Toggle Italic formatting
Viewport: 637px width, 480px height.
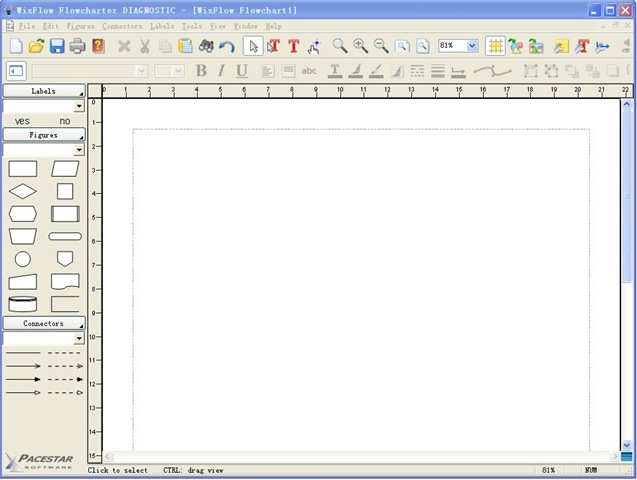[x=221, y=71]
